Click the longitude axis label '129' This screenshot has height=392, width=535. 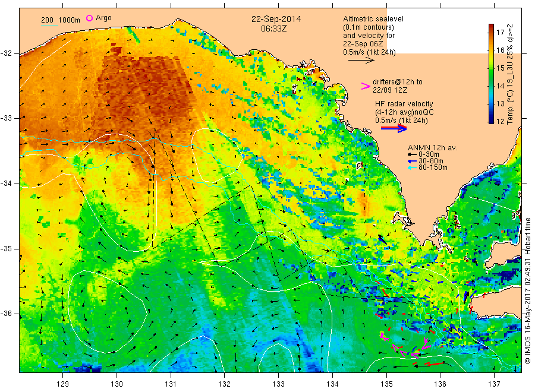tap(63, 384)
